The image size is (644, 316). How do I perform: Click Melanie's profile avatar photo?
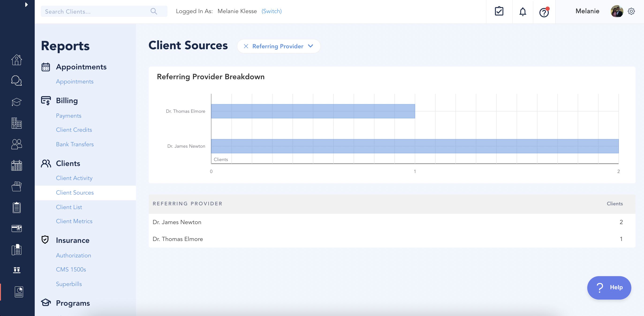617,11
